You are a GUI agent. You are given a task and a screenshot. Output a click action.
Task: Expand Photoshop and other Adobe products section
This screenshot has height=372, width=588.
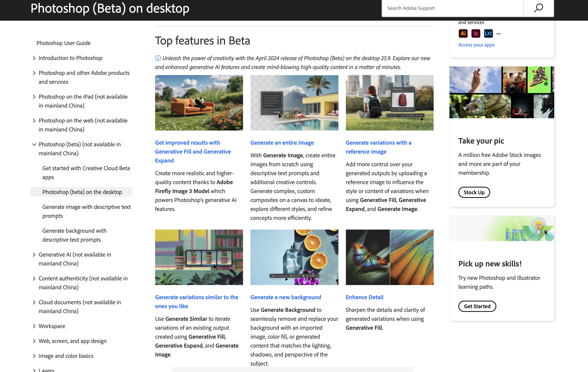[x=34, y=73]
